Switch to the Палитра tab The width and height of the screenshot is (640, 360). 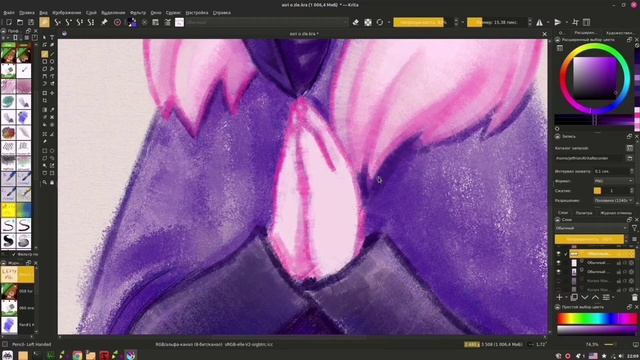coord(584,213)
